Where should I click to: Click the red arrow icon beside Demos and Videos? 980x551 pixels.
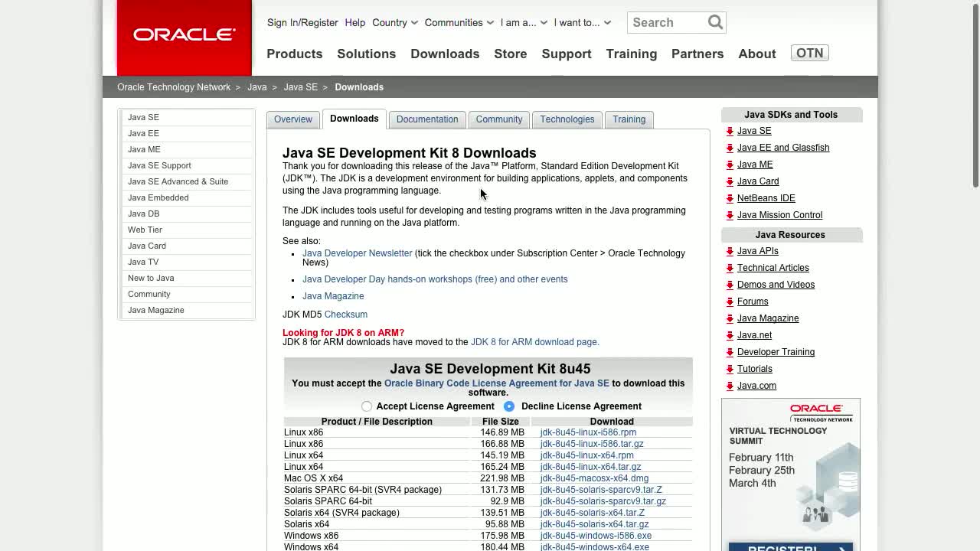coord(730,285)
